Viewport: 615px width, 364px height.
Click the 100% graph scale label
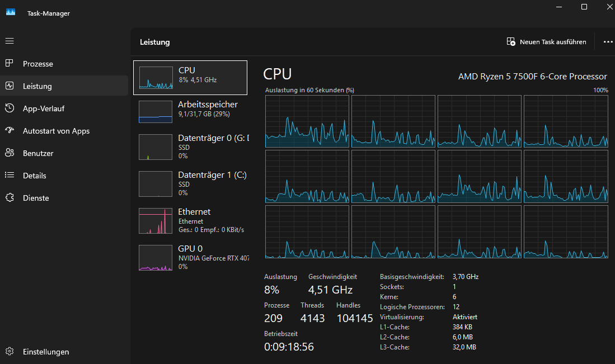(600, 90)
